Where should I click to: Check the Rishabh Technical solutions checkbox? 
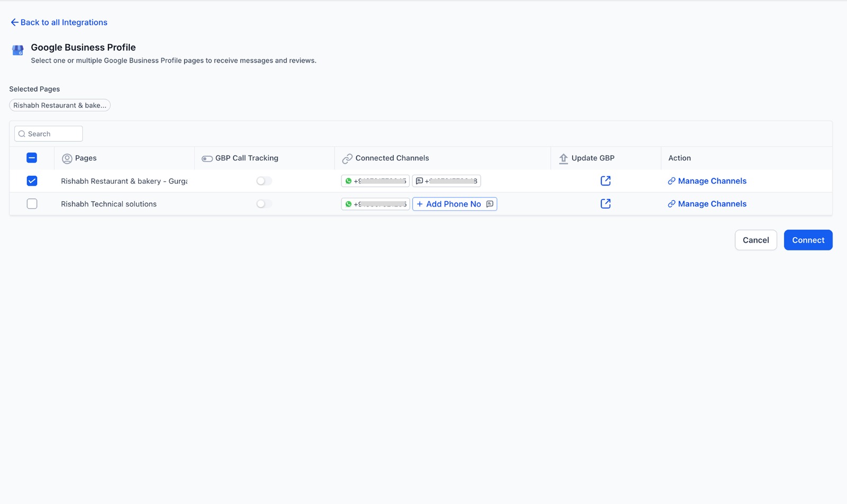(32, 204)
